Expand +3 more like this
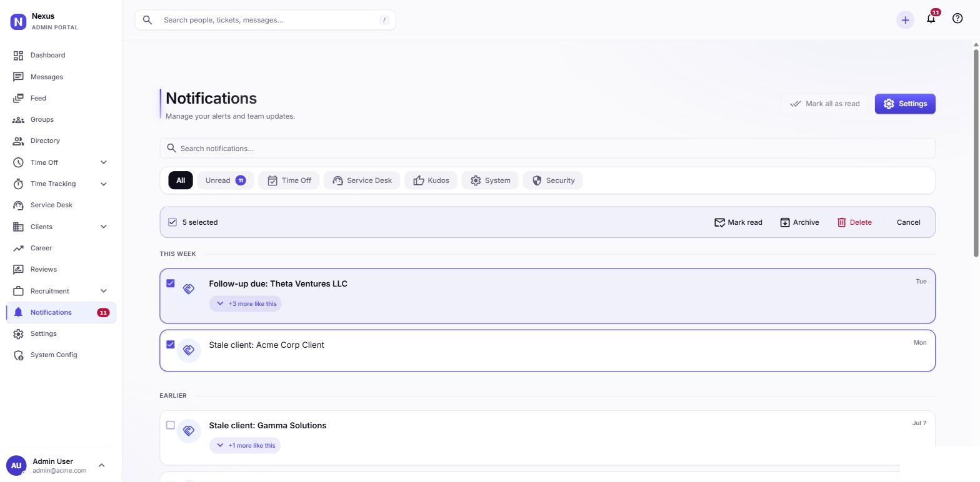980x482 pixels. pyautogui.click(x=246, y=303)
